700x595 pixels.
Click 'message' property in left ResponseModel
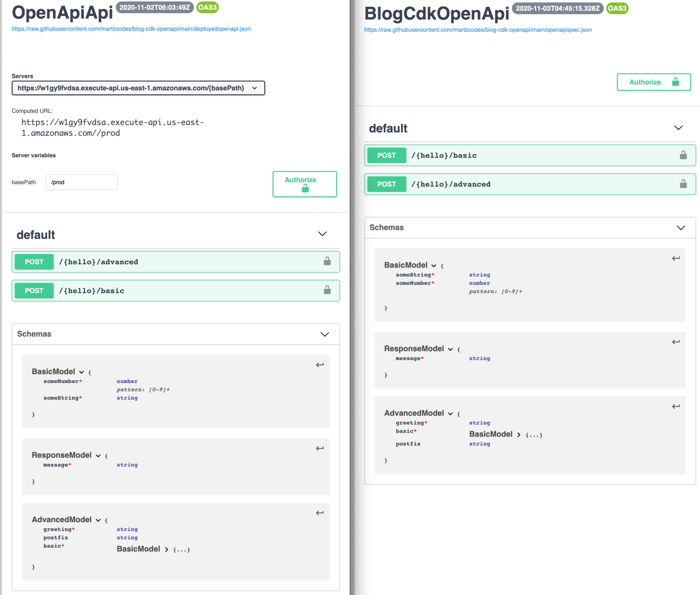click(x=57, y=465)
